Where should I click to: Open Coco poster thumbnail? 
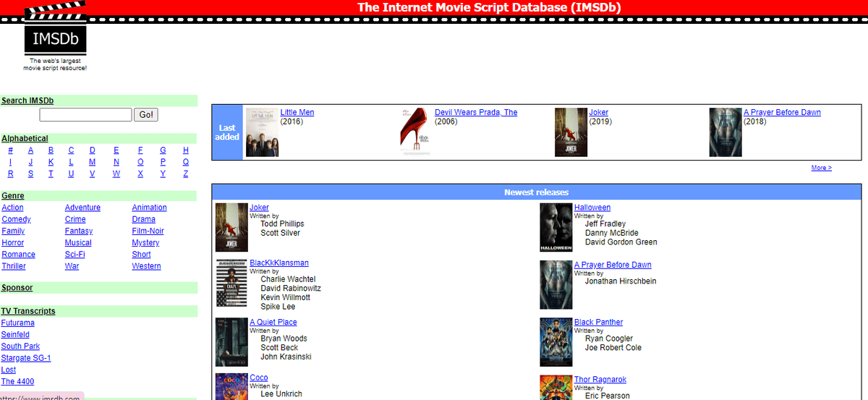pyautogui.click(x=231, y=387)
